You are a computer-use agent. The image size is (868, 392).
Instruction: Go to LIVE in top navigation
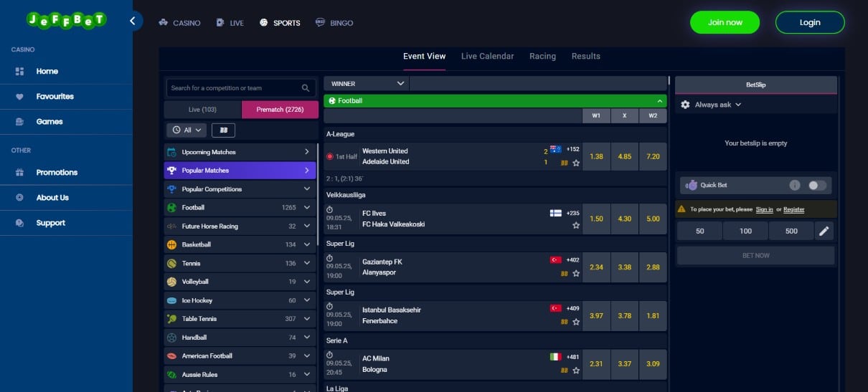click(x=230, y=23)
